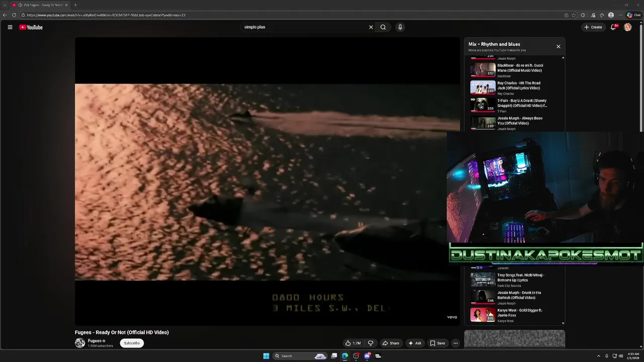
Task: Select the Ray Charles Hit The Road Jack thumbnail
Action: point(482,87)
